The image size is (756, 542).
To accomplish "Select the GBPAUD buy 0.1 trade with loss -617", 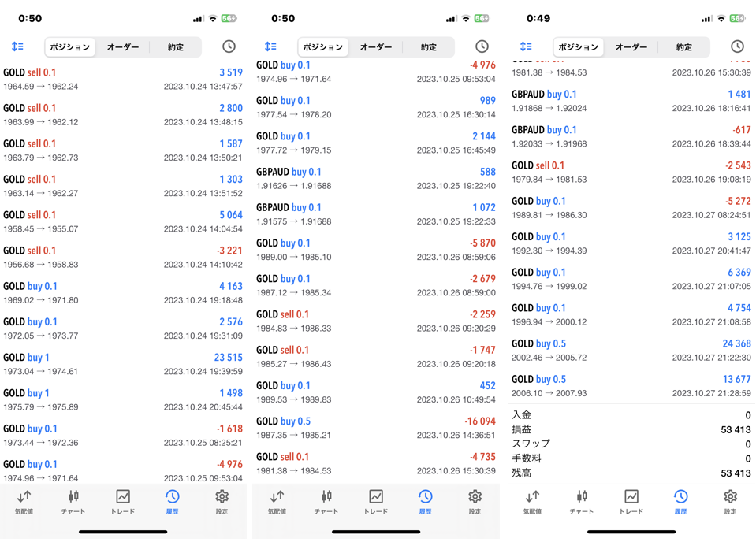I will (x=631, y=136).
